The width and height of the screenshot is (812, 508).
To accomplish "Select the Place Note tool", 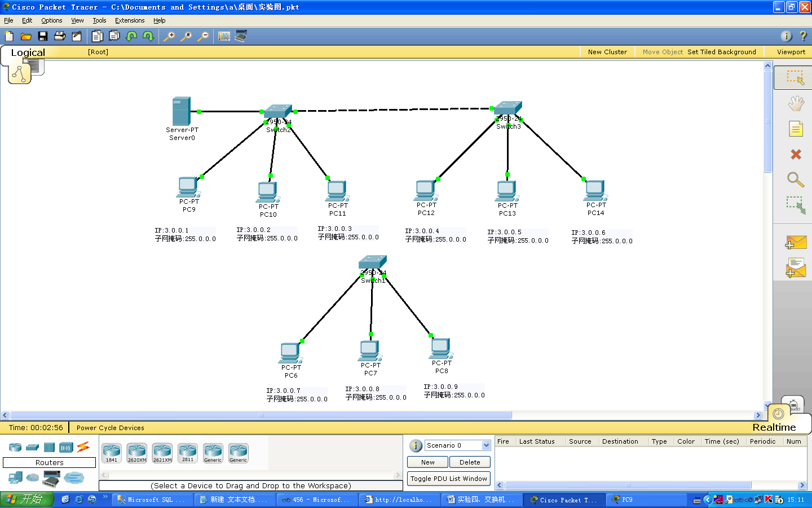I will pos(796,129).
